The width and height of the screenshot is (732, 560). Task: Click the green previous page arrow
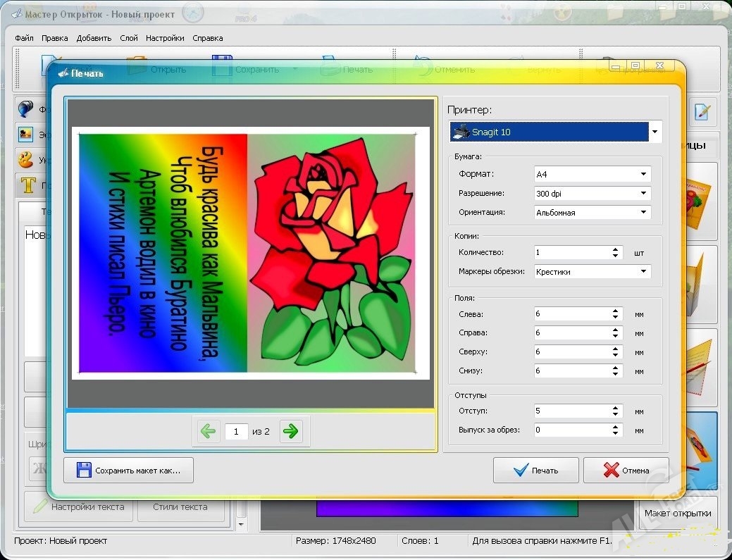click(x=208, y=431)
